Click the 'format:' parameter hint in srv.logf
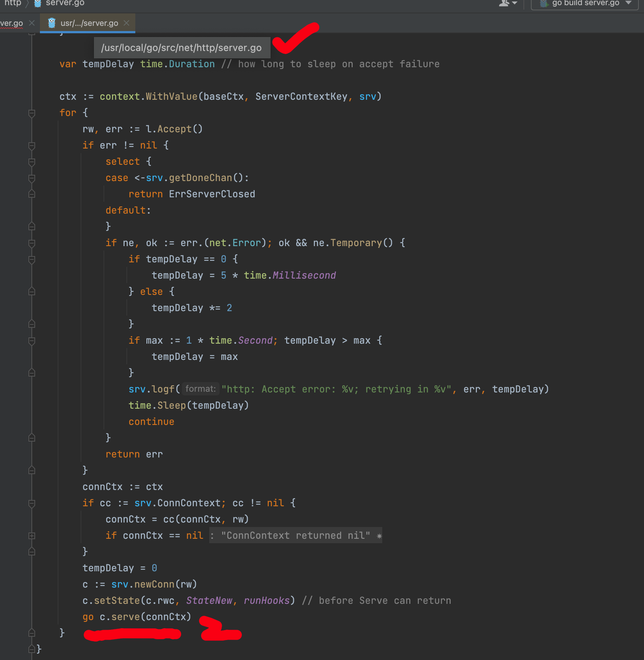Image resolution: width=644 pixels, height=660 pixels. [200, 389]
